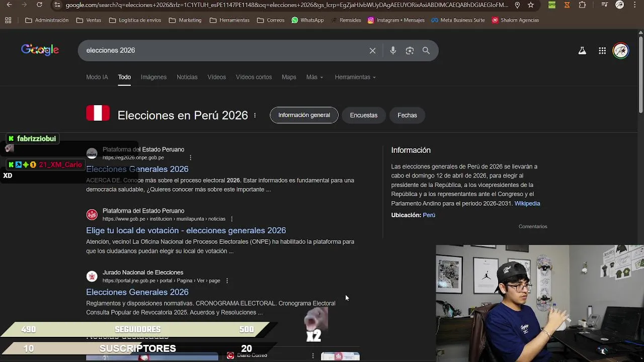Click the browser back arrow
The height and width of the screenshot is (362, 644).
[9, 5]
